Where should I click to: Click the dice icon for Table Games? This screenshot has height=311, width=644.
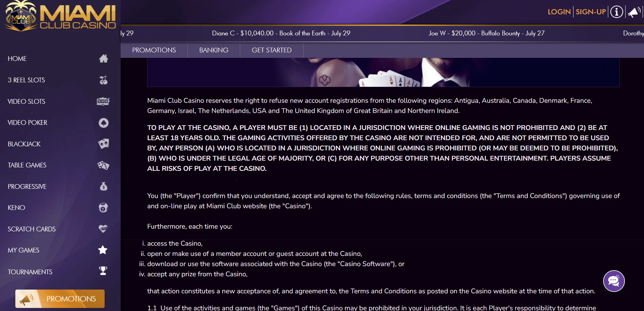coord(103,165)
